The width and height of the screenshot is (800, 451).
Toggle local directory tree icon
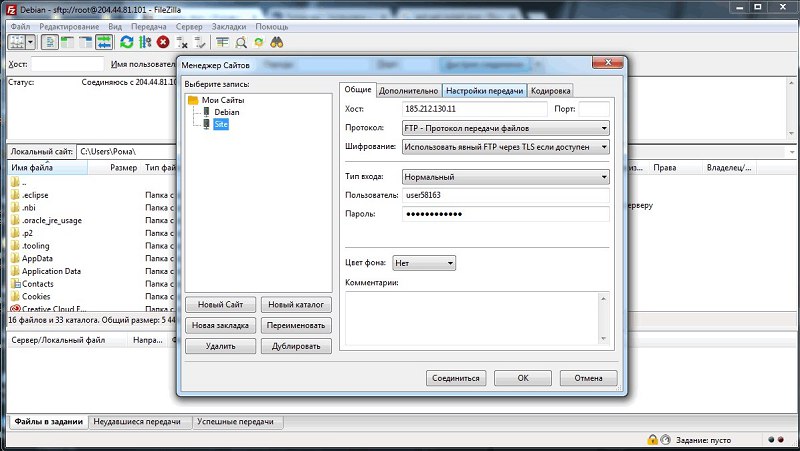point(67,42)
